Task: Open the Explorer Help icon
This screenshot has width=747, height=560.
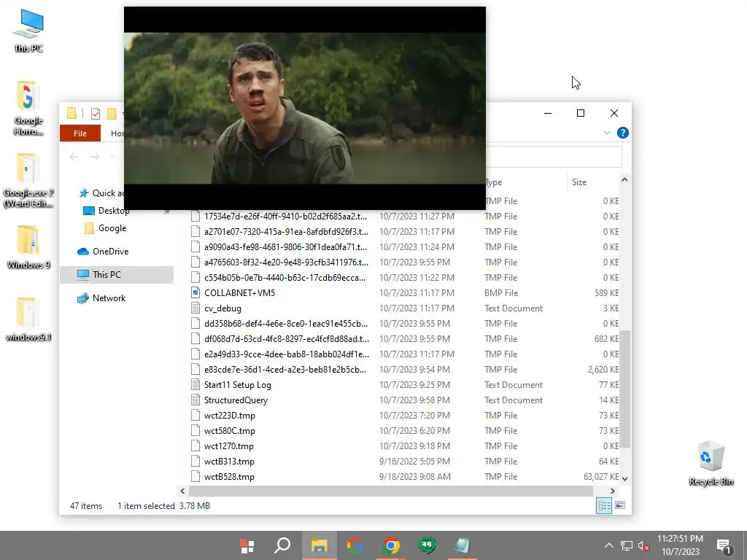Action: pos(623,133)
